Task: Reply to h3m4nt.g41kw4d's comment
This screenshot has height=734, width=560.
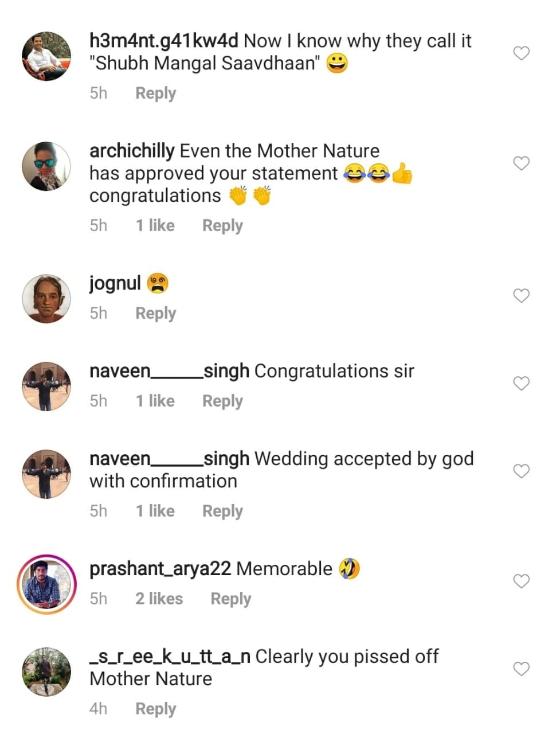Action: tap(155, 93)
